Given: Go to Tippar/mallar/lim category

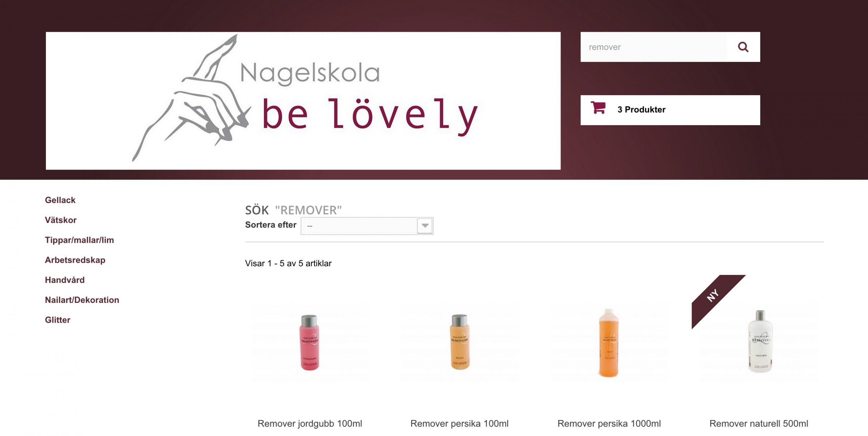Looking at the screenshot, I should click(x=79, y=240).
